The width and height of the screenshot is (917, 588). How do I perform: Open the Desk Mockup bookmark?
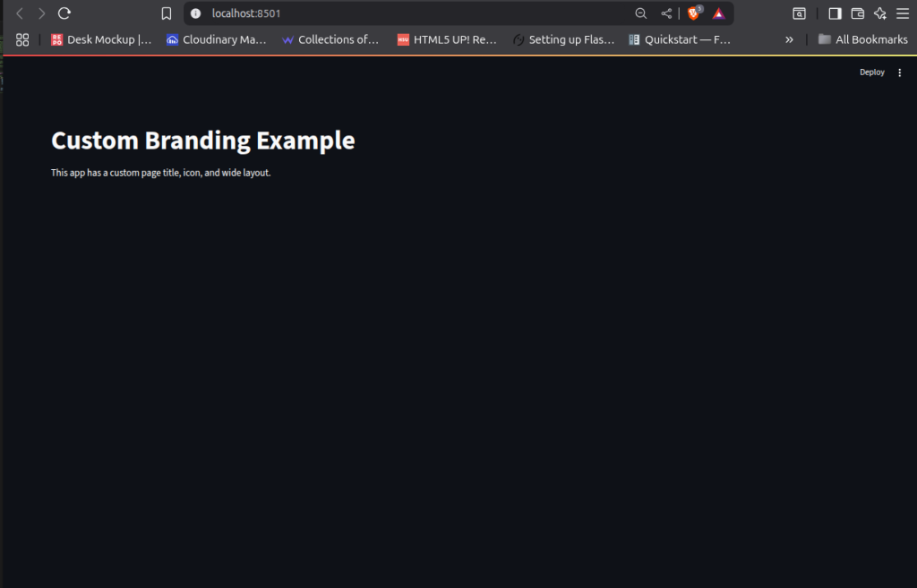click(101, 39)
